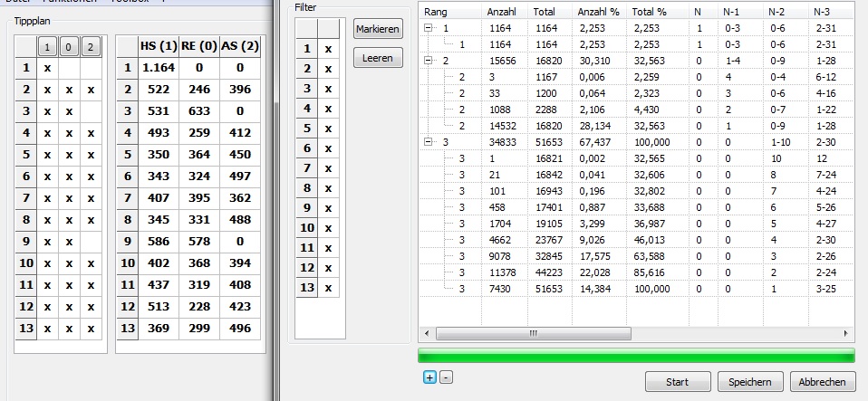This screenshot has width=868, height=401.
Task: Toggle Tippplan row 13 tip x under column 2
Action: (x=91, y=329)
